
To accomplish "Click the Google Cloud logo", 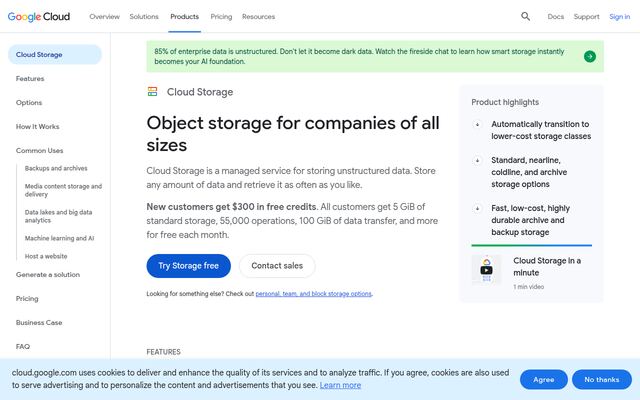I will pos(39,17).
